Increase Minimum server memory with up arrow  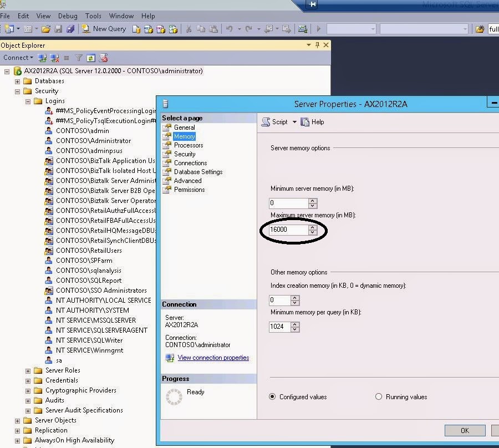(x=313, y=201)
